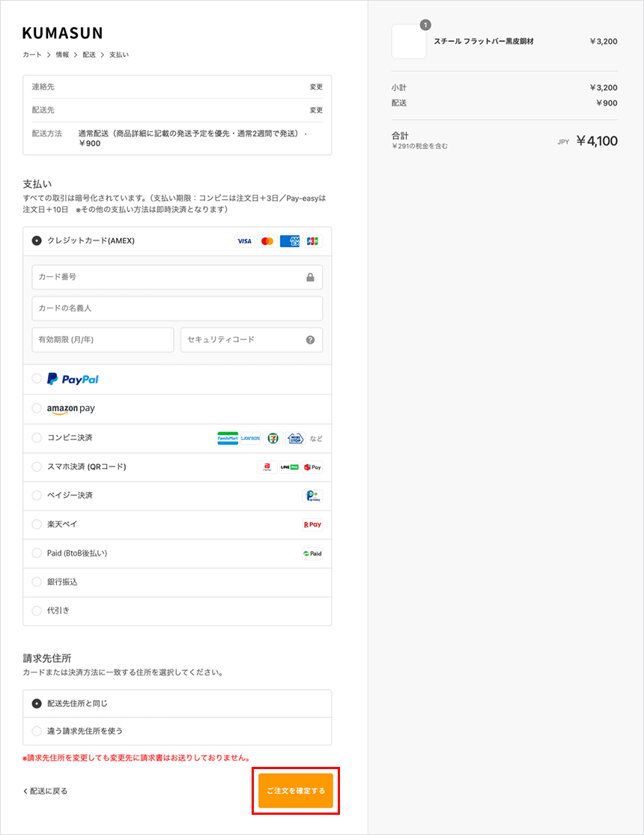Click the JCB card logo
The width and height of the screenshot is (644, 835).
[312, 241]
